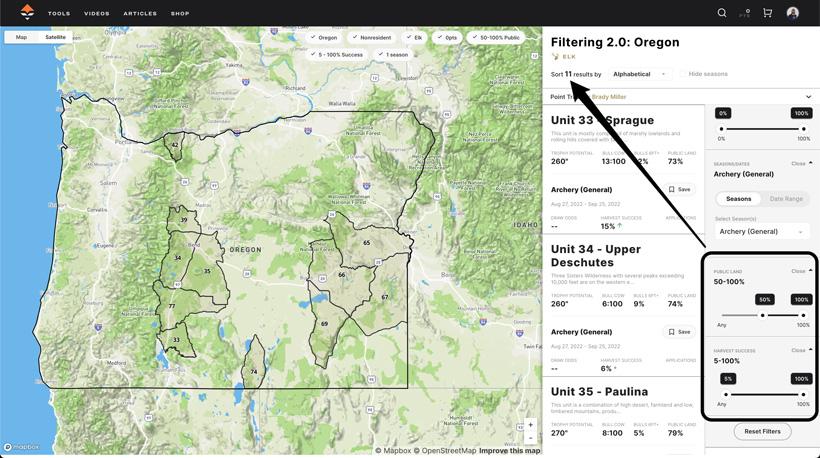Click the OpenStreetMap attribution link

click(x=445, y=451)
